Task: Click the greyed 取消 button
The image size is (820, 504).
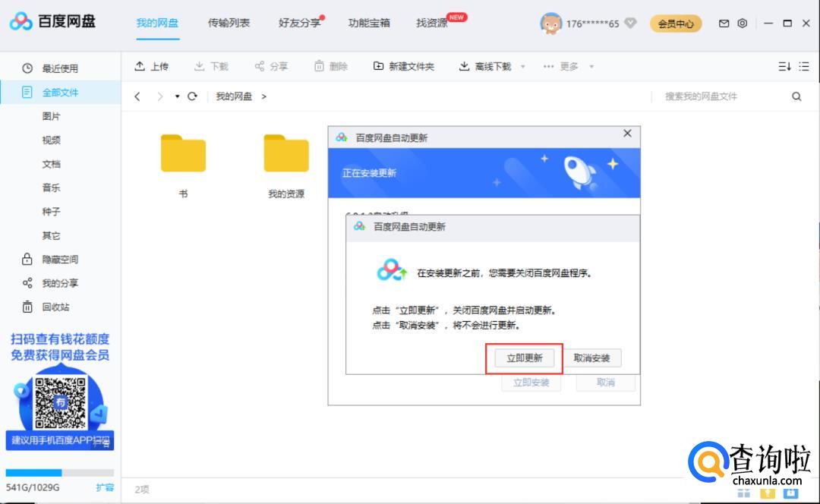Action: pyautogui.click(x=606, y=383)
